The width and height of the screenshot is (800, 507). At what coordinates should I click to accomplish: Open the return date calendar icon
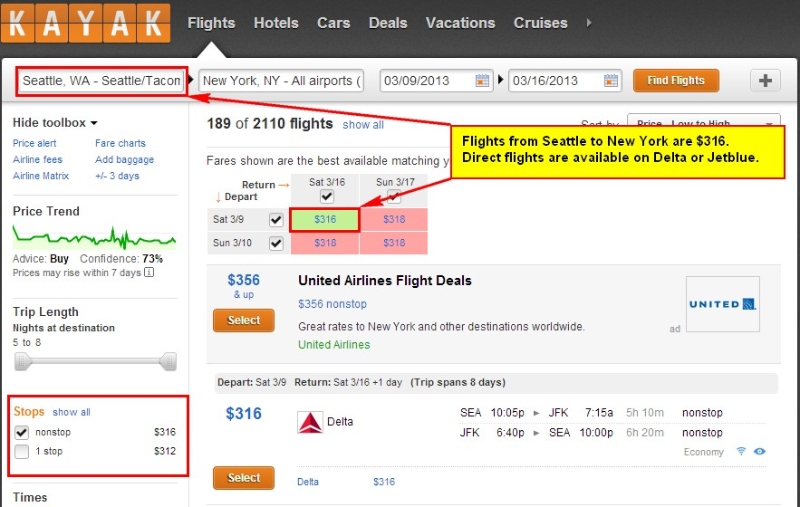[611, 81]
